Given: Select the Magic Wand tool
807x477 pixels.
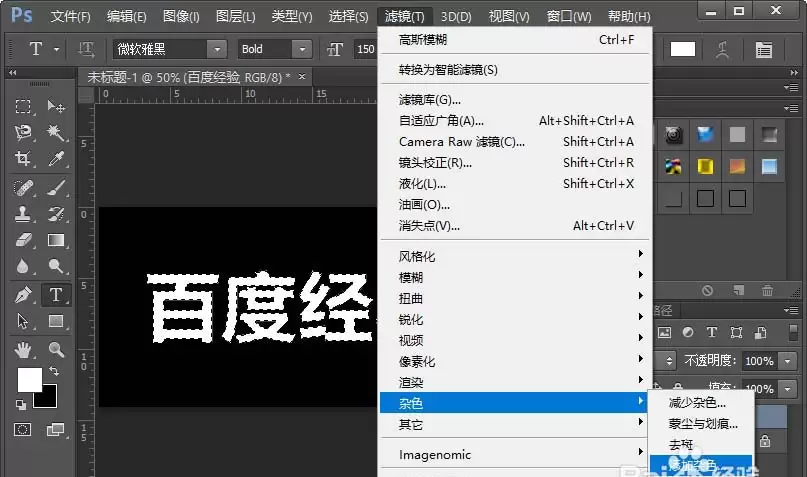Looking at the screenshot, I should 56,133.
